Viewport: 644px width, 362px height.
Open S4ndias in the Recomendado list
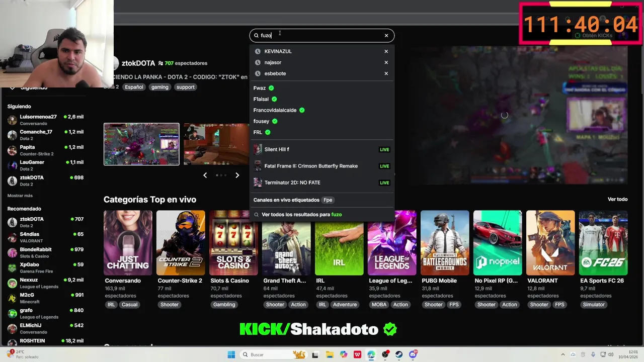point(46,237)
